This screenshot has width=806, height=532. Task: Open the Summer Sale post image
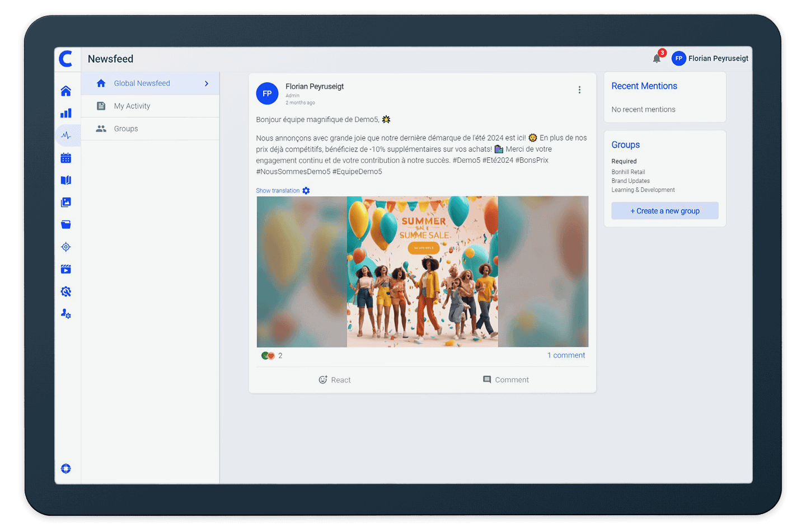point(422,271)
